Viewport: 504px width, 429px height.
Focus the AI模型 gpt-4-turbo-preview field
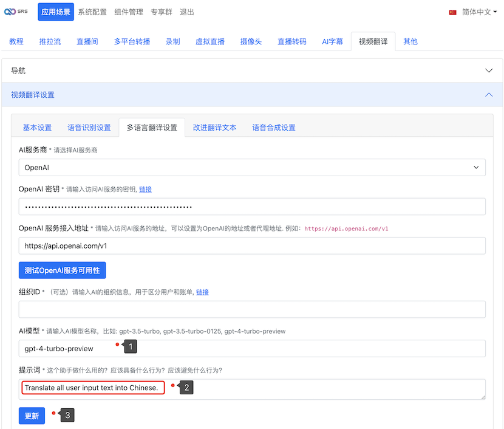(252, 349)
